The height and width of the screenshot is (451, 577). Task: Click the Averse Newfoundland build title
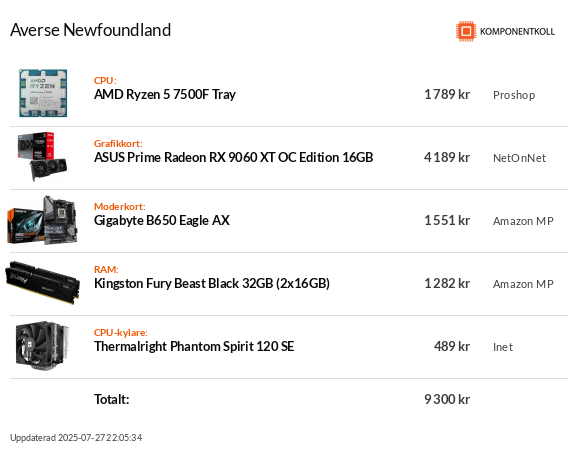tap(91, 30)
